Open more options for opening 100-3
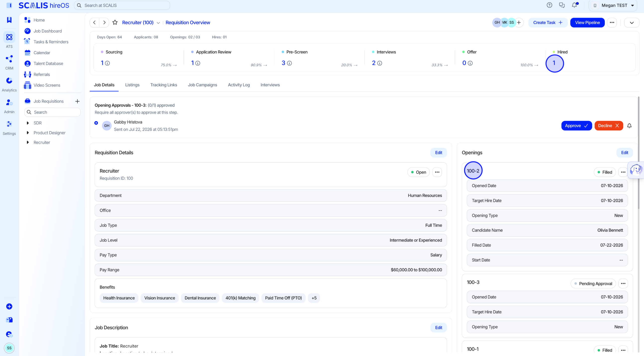Viewport: 644px width, 356px height. [623, 284]
